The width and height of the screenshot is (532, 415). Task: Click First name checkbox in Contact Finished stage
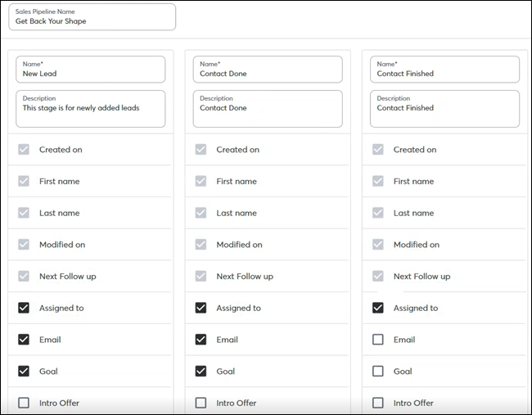[378, 181]
